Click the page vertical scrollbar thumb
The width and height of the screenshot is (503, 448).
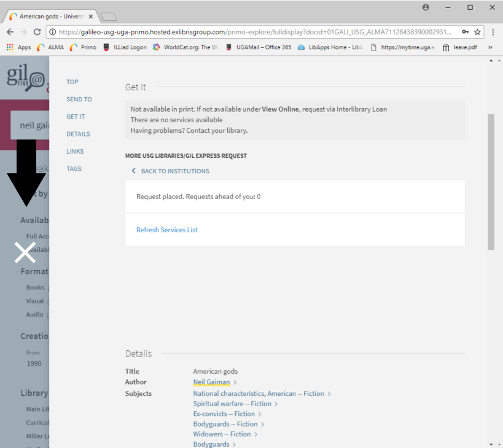click(490, 181)
